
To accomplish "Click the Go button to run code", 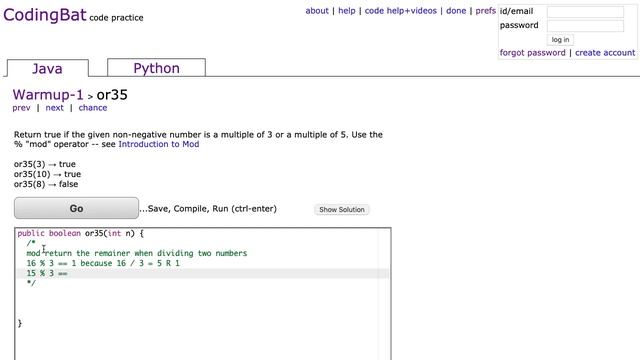I will pos(76,208).
